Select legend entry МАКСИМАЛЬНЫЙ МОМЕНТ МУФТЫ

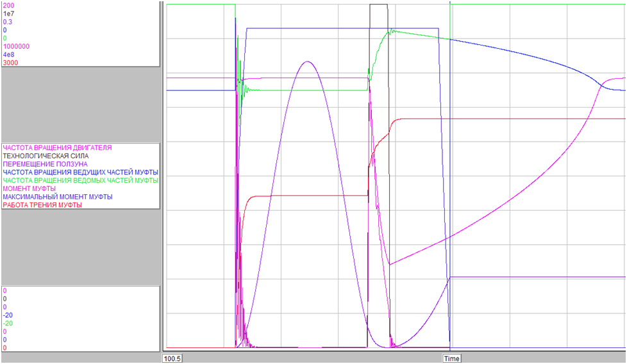point(58,197)
